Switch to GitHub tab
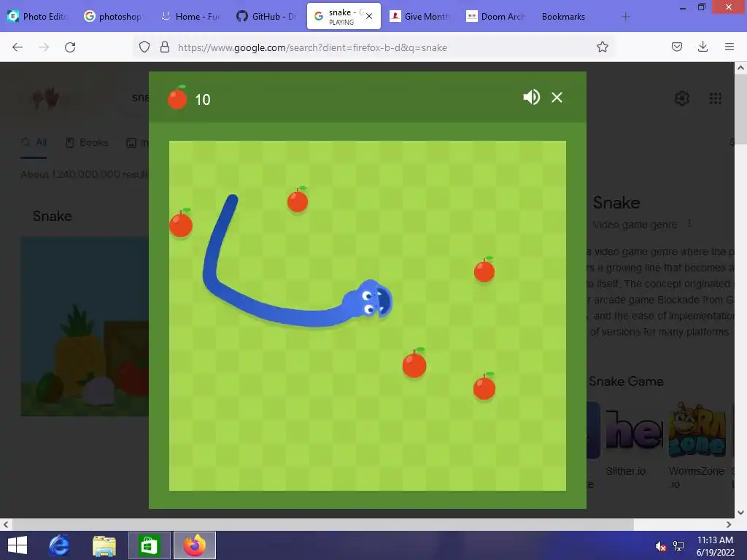This screenshot has height=560, width=747. [x=267, y=16]
